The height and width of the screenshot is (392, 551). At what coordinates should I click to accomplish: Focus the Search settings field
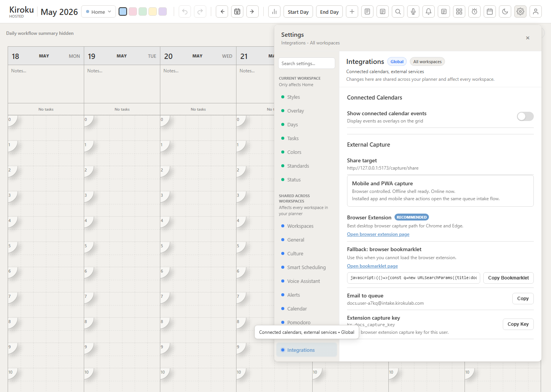pos(306,63)
